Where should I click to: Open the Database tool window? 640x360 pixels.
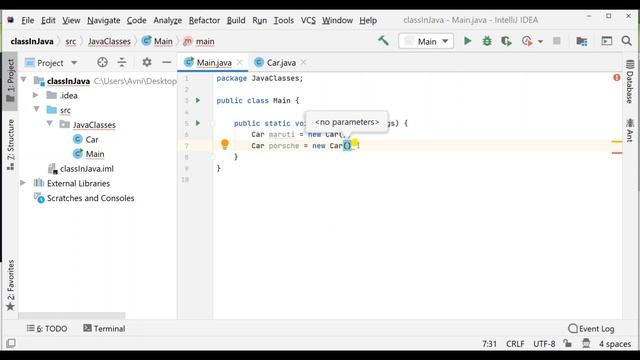pos(630,81)
